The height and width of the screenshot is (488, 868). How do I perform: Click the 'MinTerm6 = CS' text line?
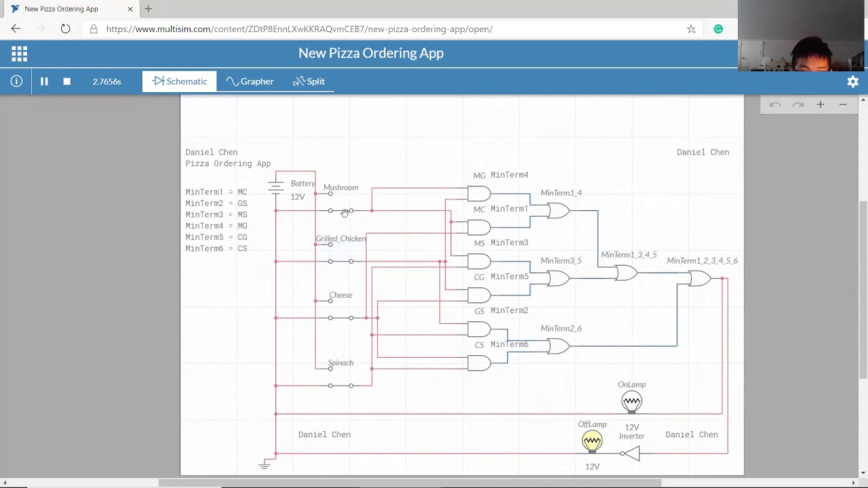click(x=216, y=249)
